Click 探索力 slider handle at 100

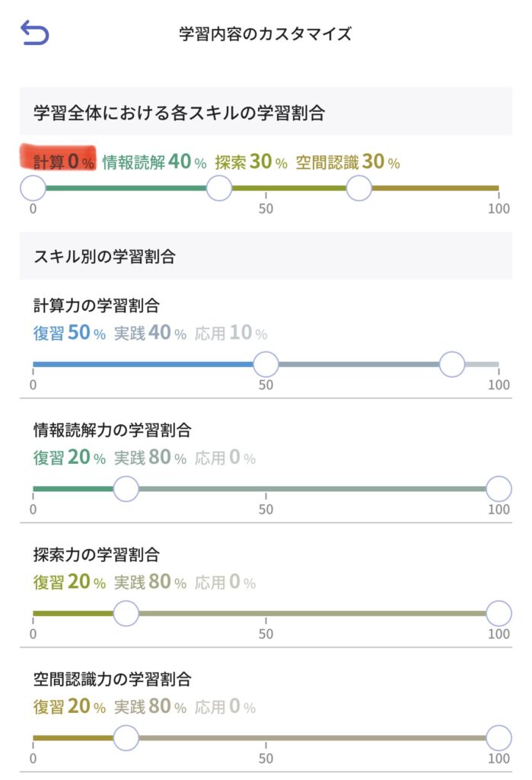[x=499, y=612]
